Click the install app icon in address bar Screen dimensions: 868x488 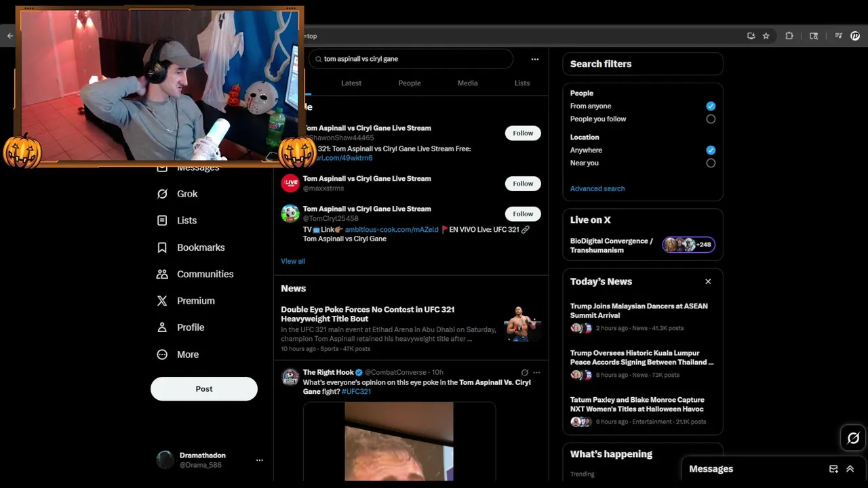[x=751, y=36]
